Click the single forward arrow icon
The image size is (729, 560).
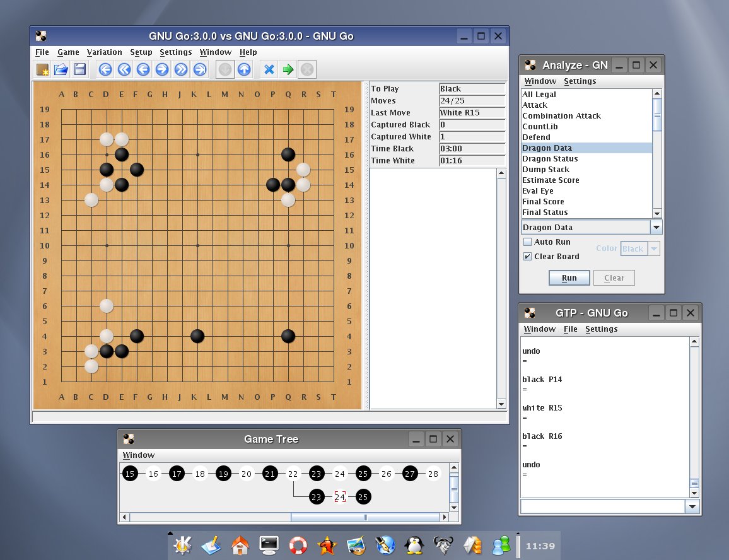click(162, 69)
